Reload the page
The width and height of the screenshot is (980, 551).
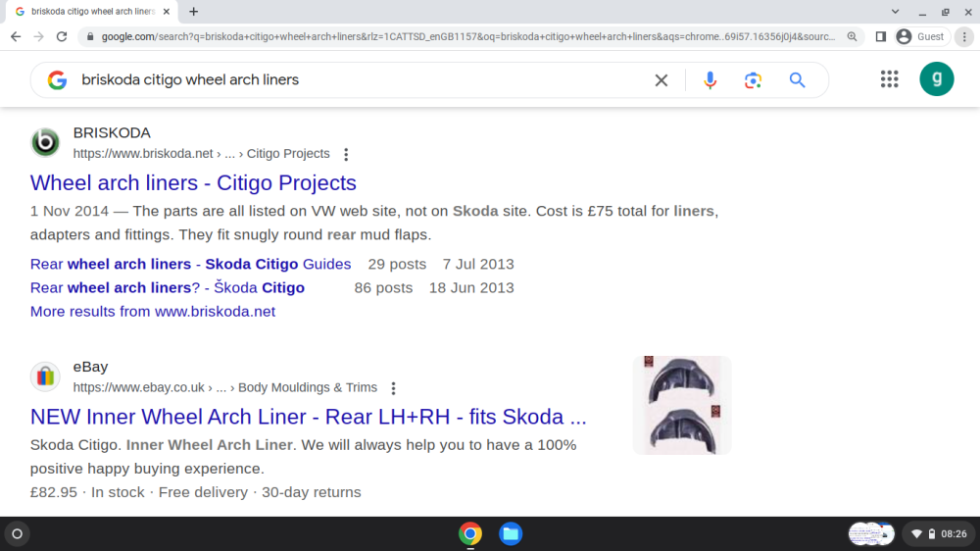61,37
